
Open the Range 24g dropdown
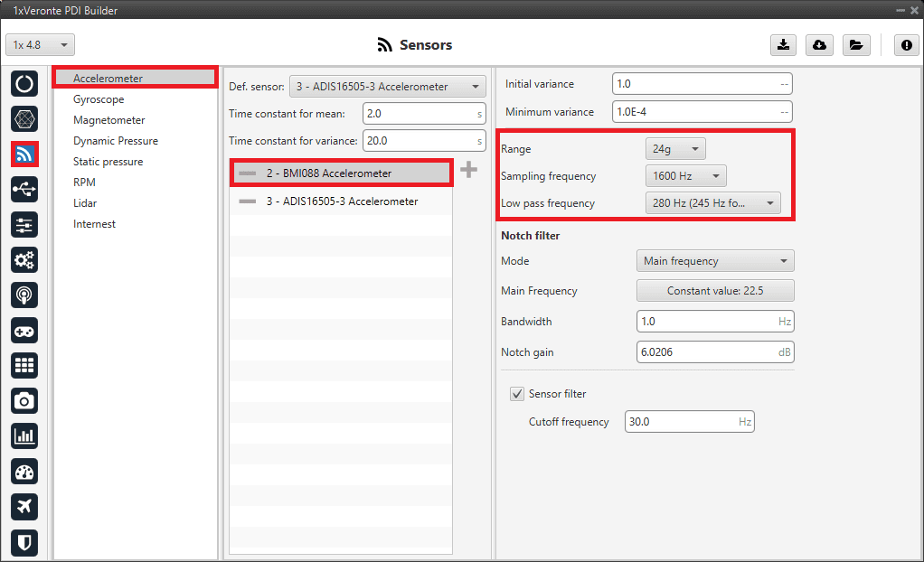(x=674, y=149)
